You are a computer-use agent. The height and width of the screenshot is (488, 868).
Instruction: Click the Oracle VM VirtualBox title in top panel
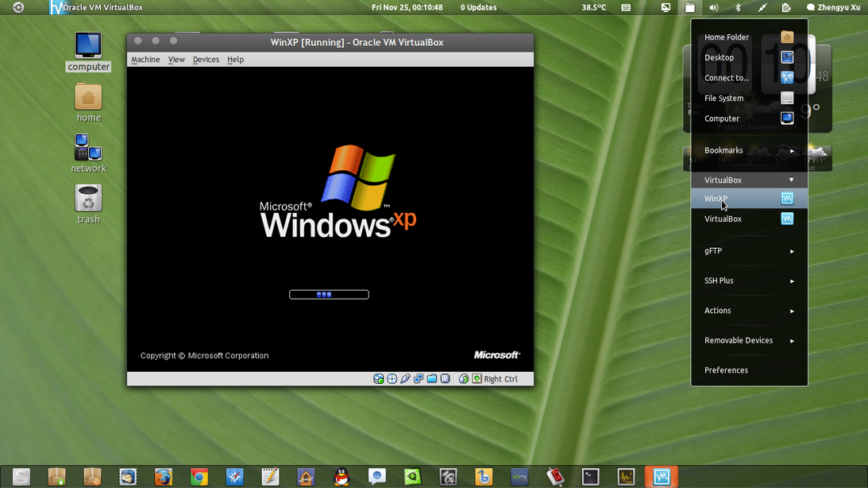point(102,7)
